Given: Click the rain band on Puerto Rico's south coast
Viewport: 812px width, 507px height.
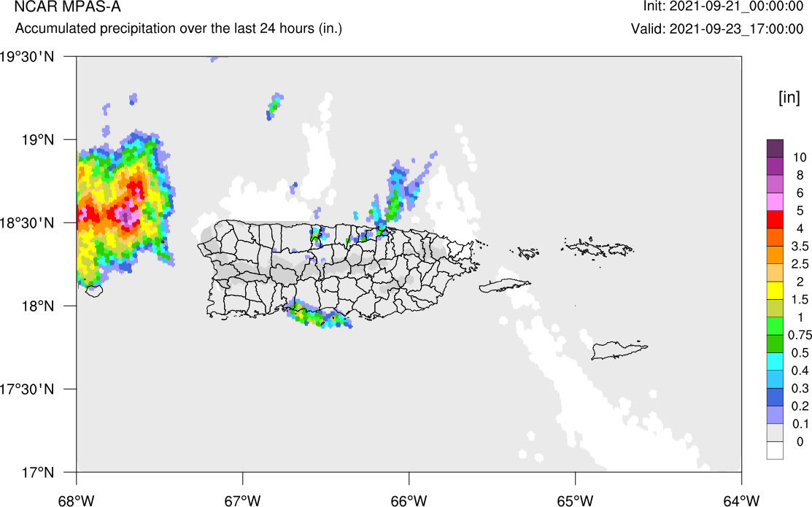Looking at the screenshot, I should tap(320, 314).
